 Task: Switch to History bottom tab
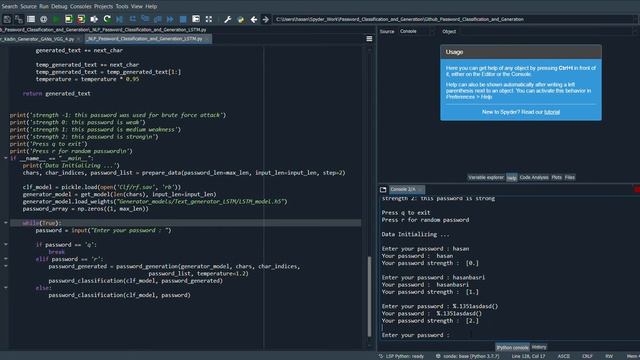pyautogui.click(x=539, y=347)
